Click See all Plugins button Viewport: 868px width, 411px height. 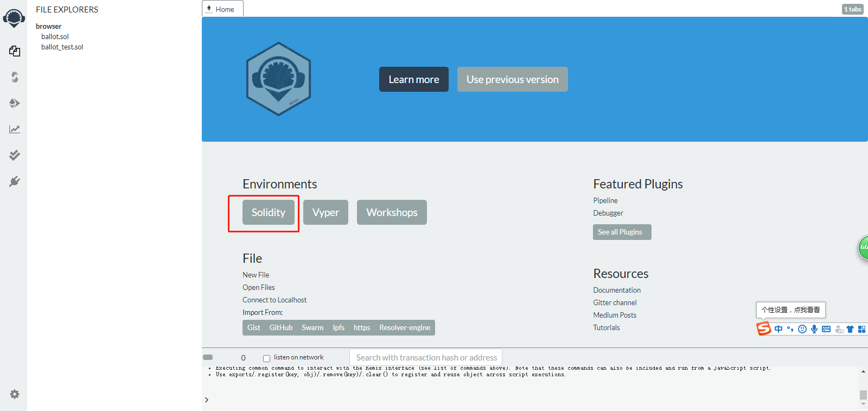point(622,232)
